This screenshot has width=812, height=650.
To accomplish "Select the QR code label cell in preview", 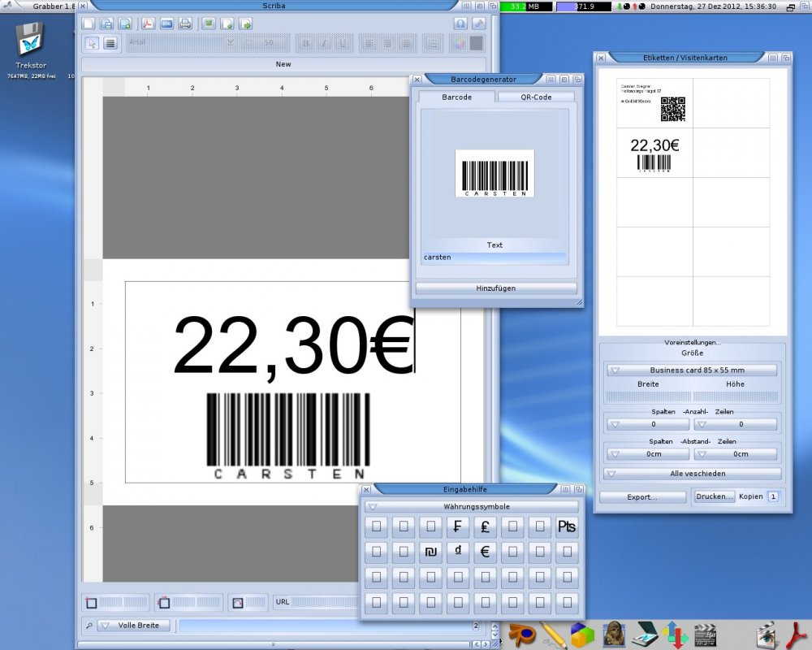I will [654, 103].
